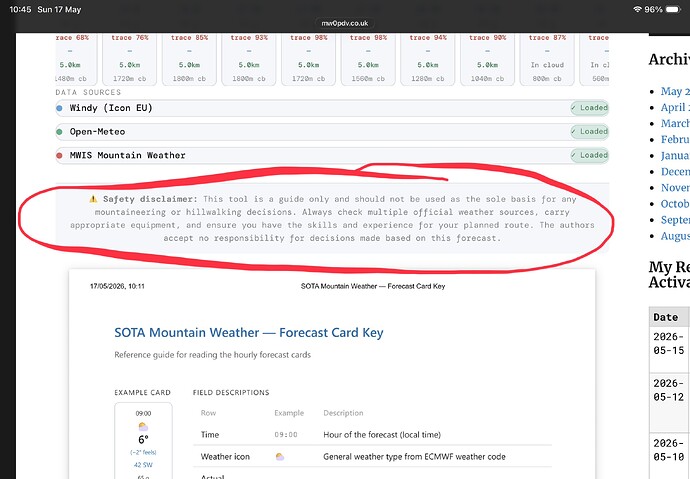Click the 1040m cb cloud base value
The width and height of the screenshot is (690, 479).
pyautogui.click(x=487, y=79)
